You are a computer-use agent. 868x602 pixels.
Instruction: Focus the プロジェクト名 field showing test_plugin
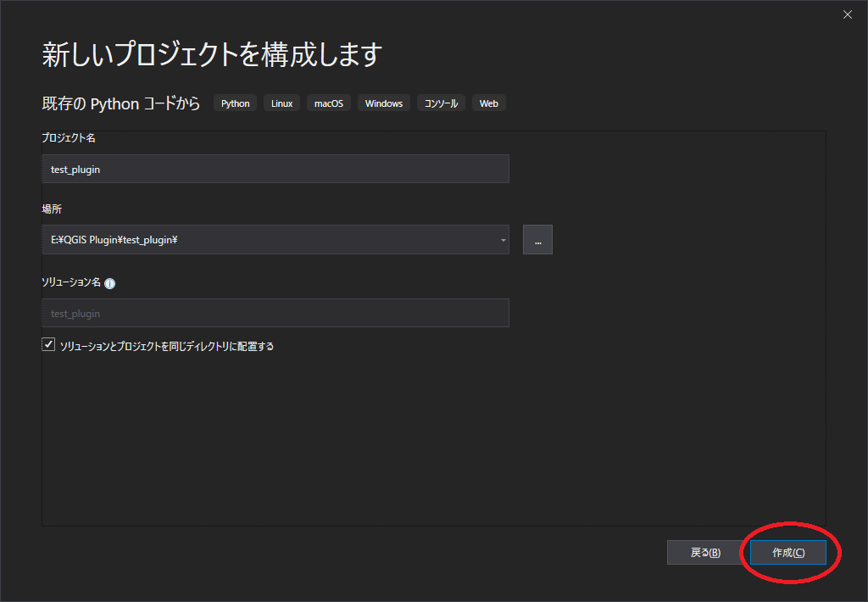coord(275,169)
